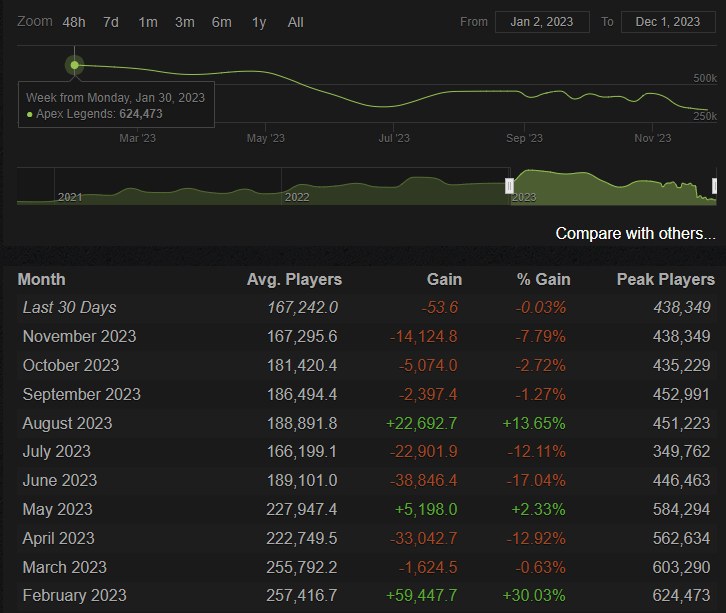Image resolution: width=726 pixels, height=613 pixels.
Task: Select the May '23 axis label
Action: (265, 138)
